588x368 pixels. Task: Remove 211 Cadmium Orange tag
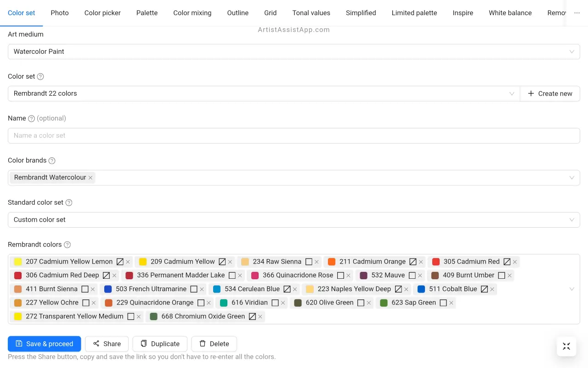(421, 262)
